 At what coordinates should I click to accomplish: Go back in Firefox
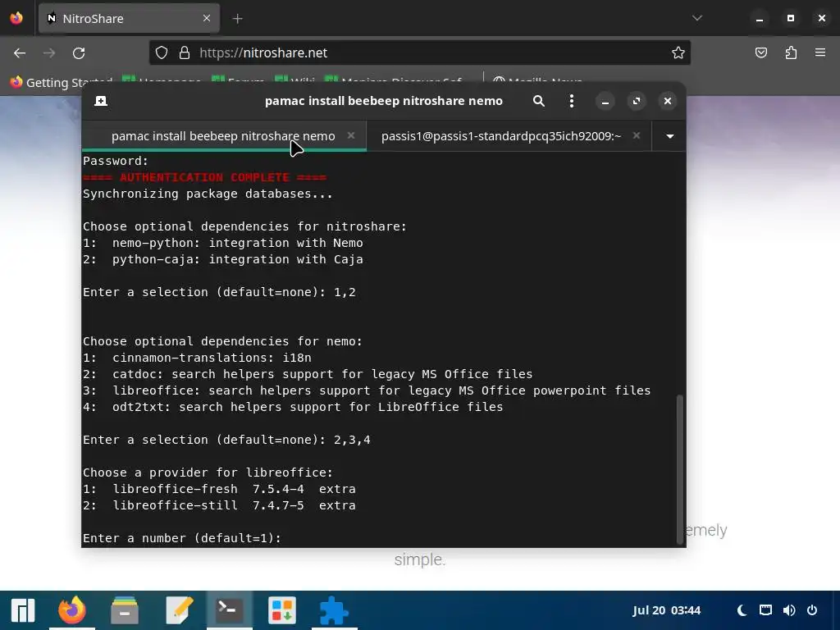click(x=20, y=53)
